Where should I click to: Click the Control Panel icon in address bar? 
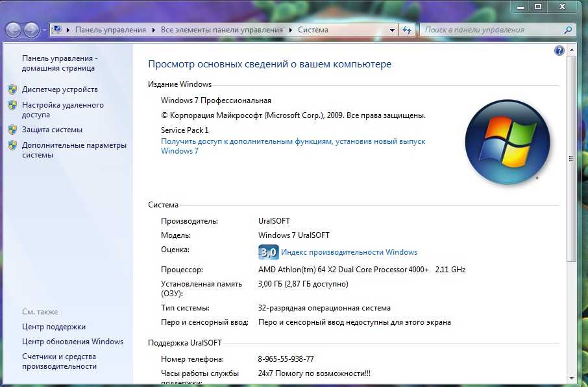tap(56, 30)
